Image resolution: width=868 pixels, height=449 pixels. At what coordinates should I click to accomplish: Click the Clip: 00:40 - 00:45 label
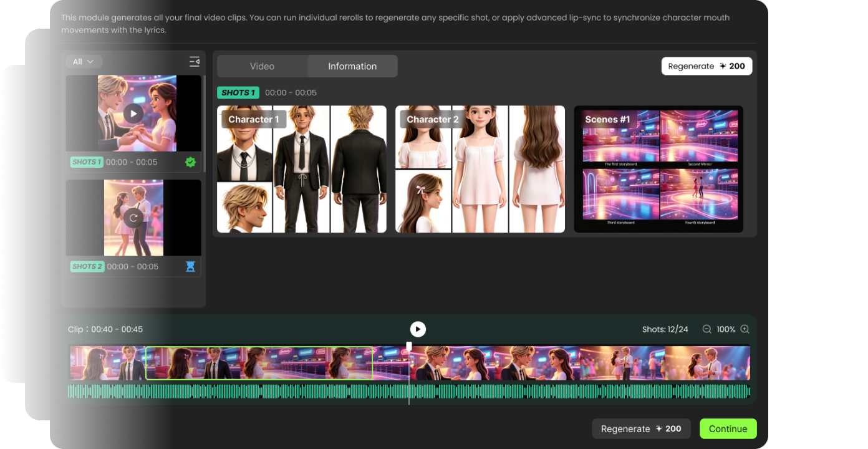pyautogui.click(x=105, y=329)
